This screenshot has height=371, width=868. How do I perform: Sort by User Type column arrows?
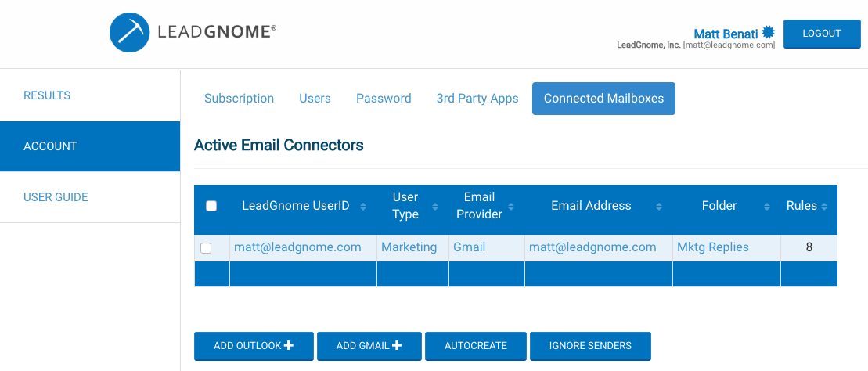pyautogui.click(x=435, y=207)
